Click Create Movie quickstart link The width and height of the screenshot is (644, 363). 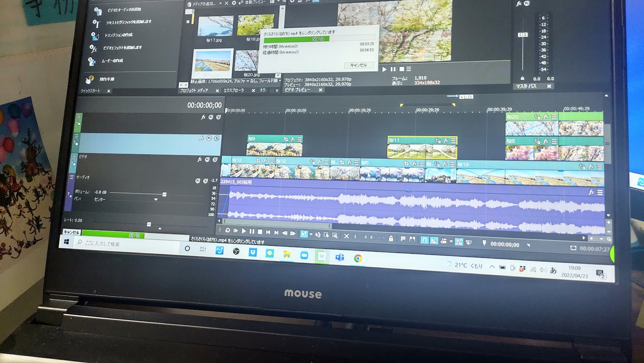tap(112, 61)
